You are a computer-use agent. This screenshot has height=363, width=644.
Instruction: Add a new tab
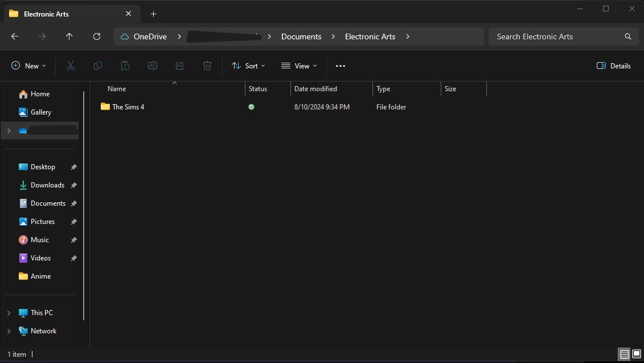pyautogui.click(x=153, y=14)
